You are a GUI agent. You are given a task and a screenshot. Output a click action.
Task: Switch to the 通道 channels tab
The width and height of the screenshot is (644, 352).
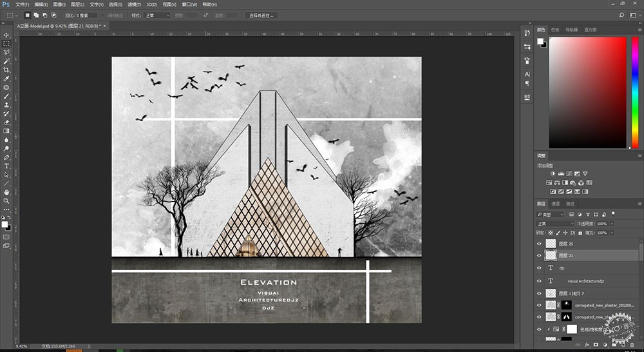(x=555, y=204)
